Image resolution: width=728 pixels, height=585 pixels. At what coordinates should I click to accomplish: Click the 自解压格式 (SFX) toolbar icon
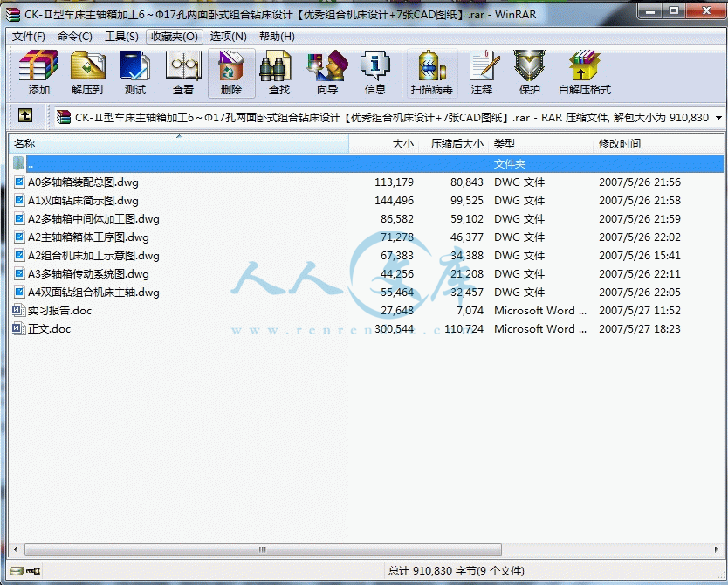point(585,72)
